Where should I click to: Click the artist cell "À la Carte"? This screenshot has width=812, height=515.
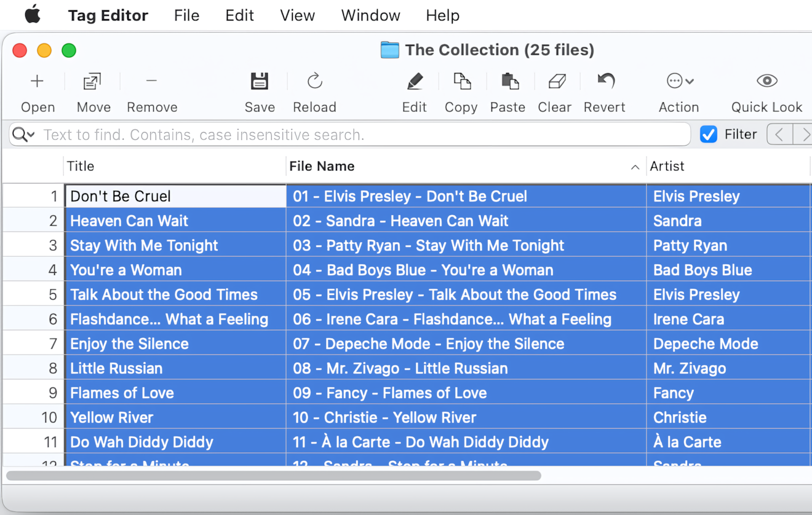[x=728, y=442]
